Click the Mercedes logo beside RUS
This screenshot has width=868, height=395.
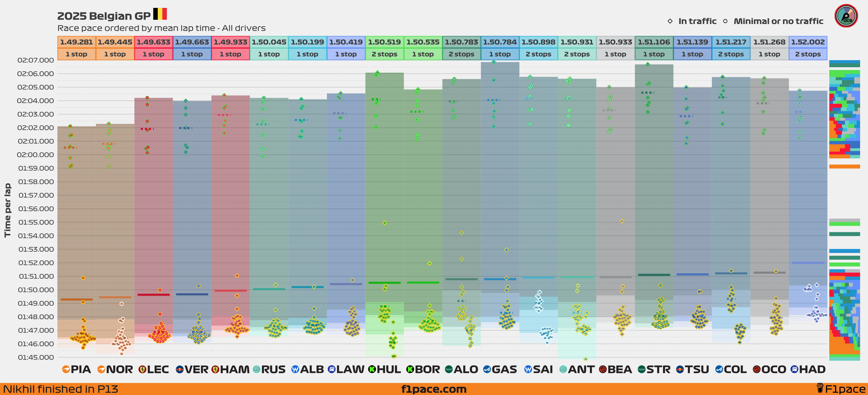[257, 369]
